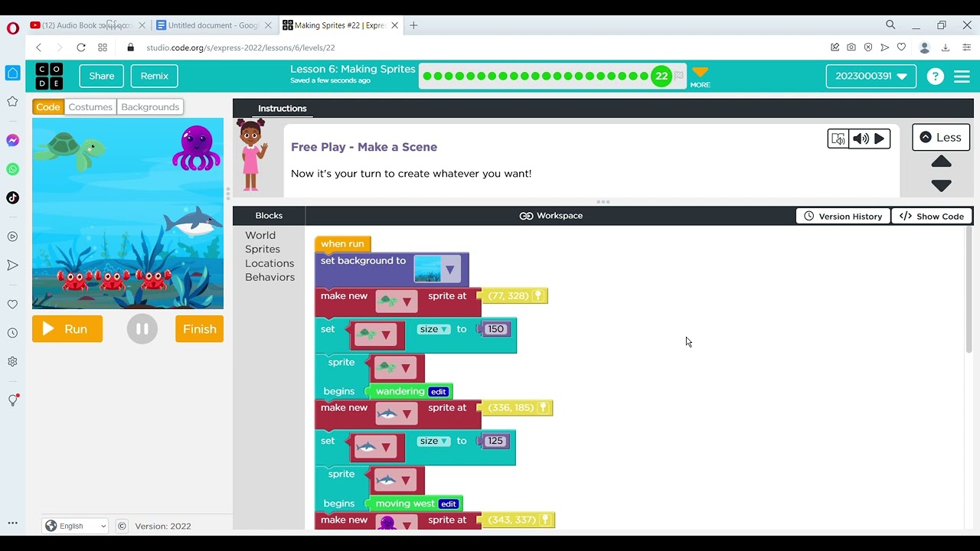Image resolution: width=980 pixels, height=551 pixels.
Task: Click the browser reload button
Action: (x=80, y=47)
